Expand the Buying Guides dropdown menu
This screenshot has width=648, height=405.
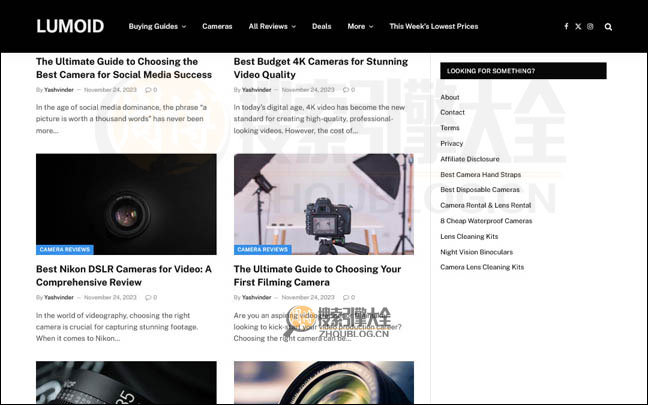(157, 26)
